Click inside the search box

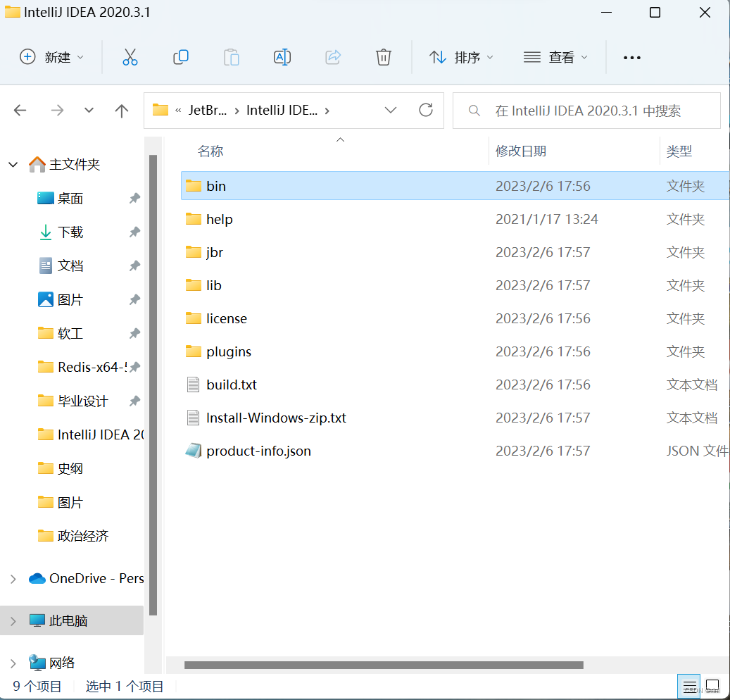[586, 110]
